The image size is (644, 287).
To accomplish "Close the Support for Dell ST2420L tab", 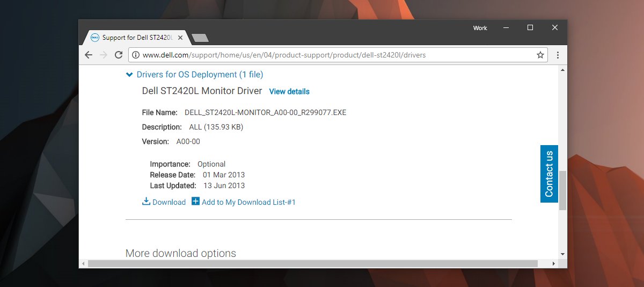I will (x=180, y=38).
